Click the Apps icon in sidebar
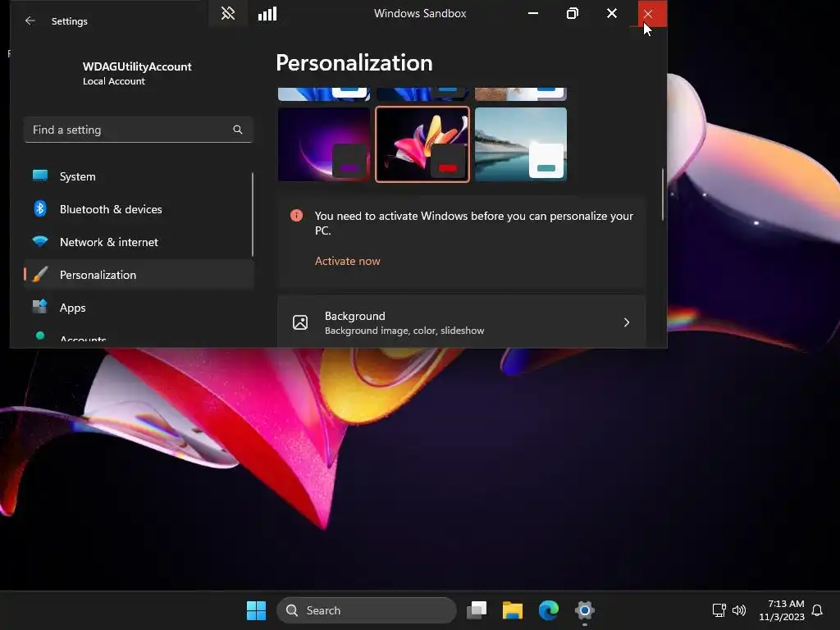This screenshot has height=630, width=840. tap(40, 307)
